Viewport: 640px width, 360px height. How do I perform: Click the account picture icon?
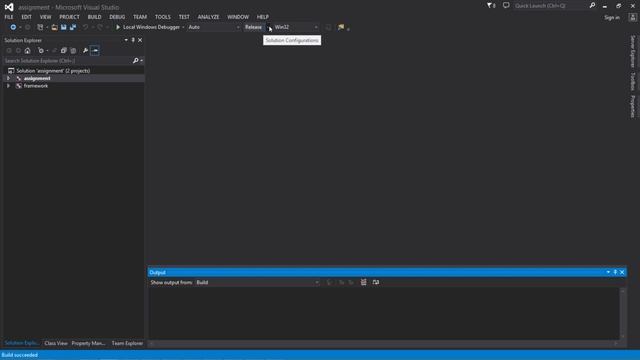633,17
